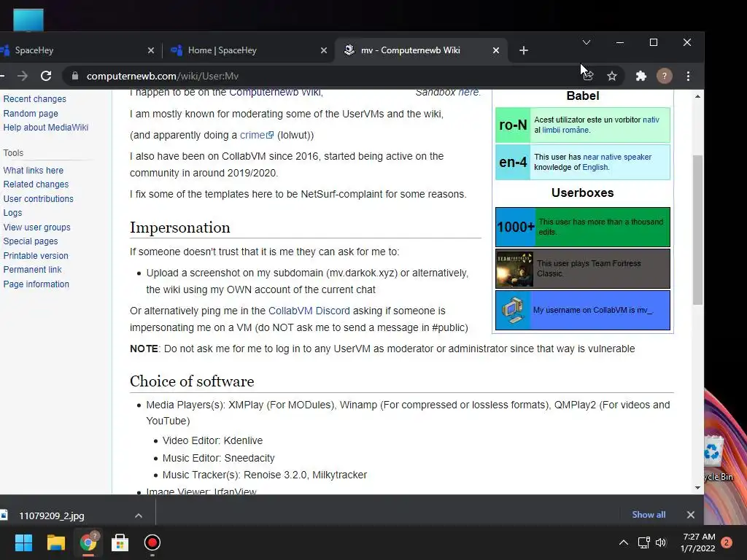Screen dimensions: 747x560
Task: Open Recent changes link in sidebar
Action: [35, 99]
